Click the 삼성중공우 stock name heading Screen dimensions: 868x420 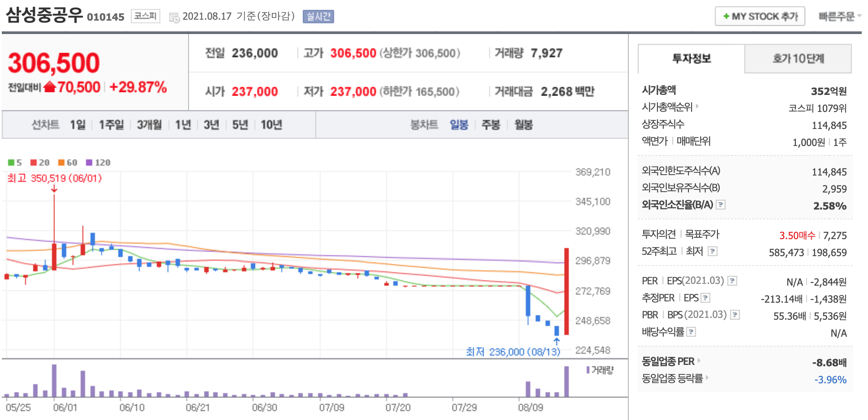(x=44, y=15)
